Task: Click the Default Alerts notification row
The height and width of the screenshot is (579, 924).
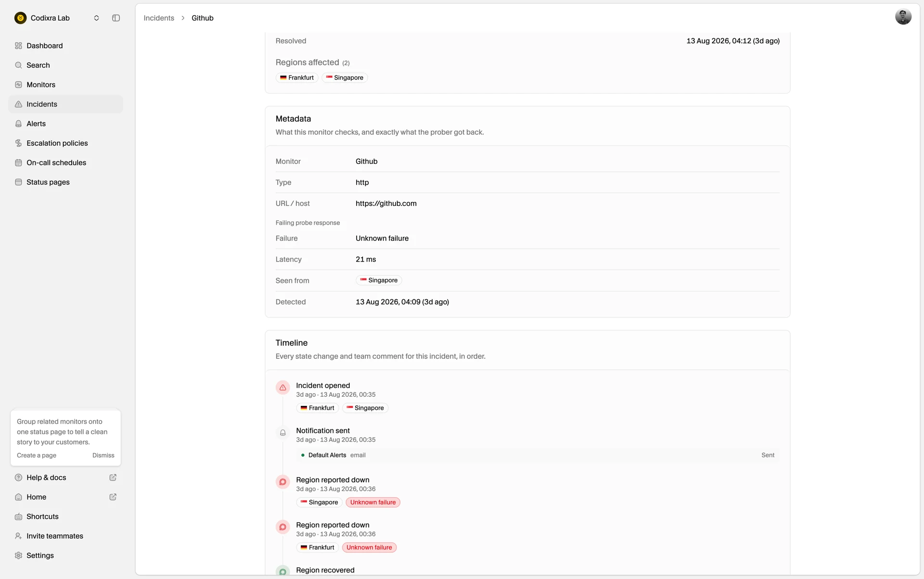Action: point(538,455)
